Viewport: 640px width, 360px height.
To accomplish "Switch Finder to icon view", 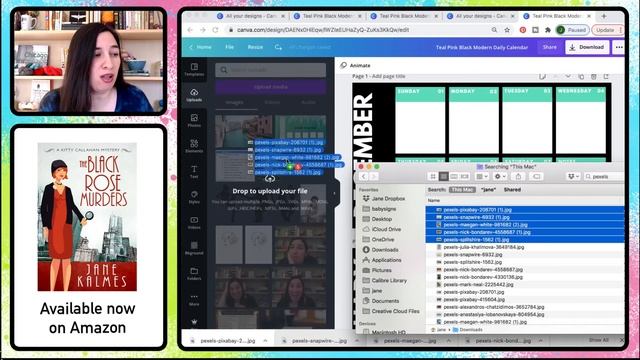I will tap(433, 176).
